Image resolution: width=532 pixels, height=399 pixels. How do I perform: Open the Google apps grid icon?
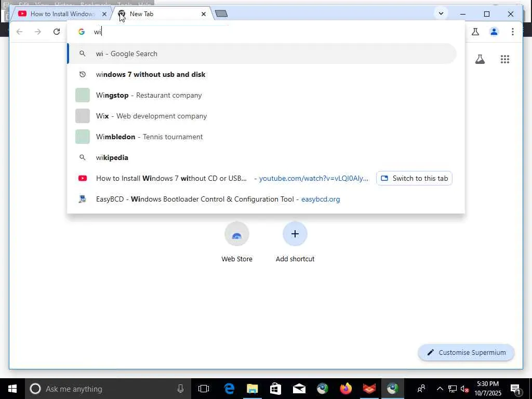tap(505, 59)
